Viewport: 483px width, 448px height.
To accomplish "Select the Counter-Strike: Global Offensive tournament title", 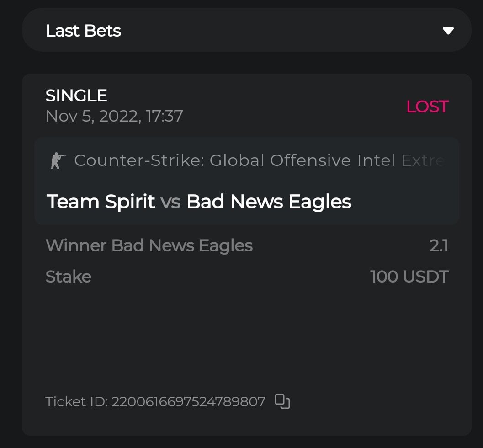I will (x=259, y=160).
